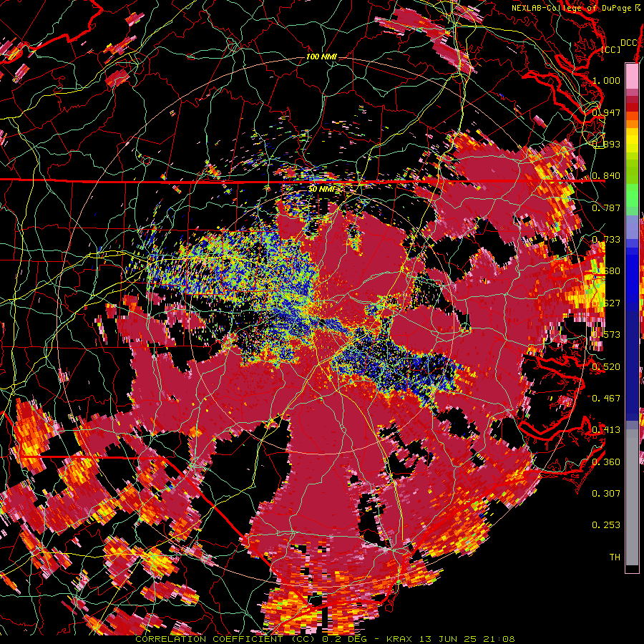The width and height of the screenshot is (644, 644).
Task: Select the 0.893 scale value
Action: click(x=606, y=144)
